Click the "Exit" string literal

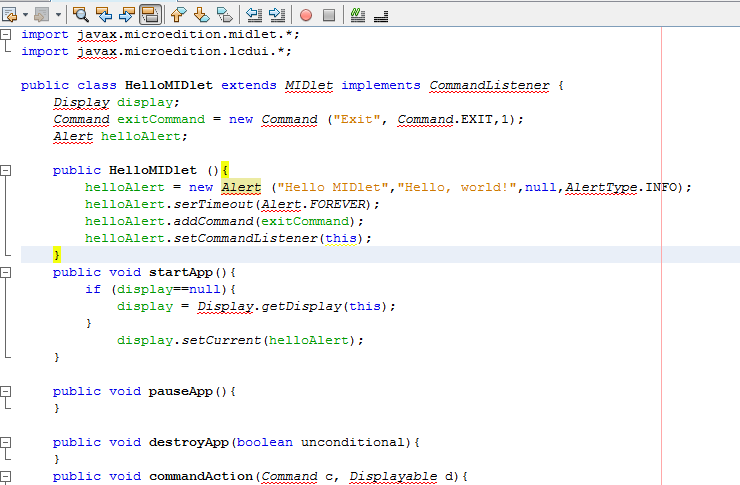click(x=357, y=119)
